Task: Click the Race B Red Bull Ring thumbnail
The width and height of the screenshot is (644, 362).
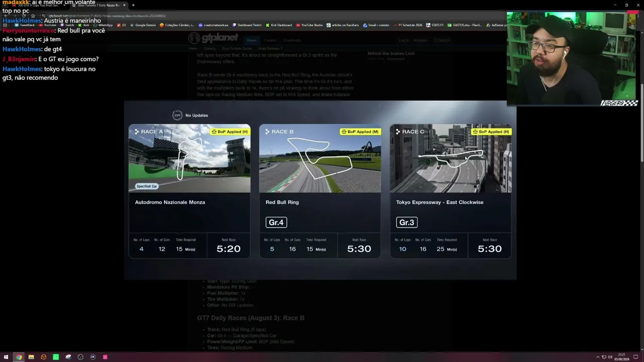Action: [320, 158]
